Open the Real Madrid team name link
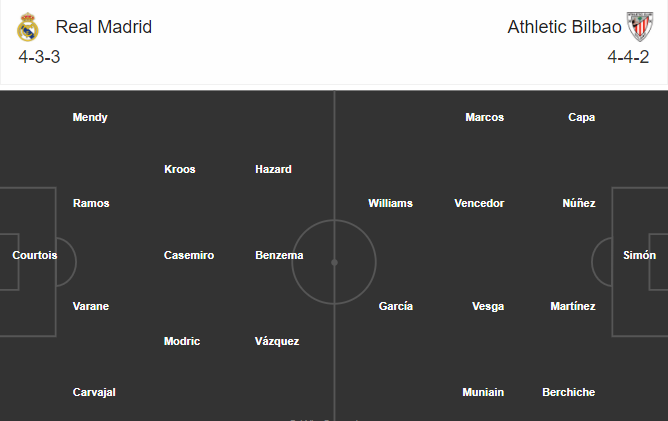 coord(104,27)
